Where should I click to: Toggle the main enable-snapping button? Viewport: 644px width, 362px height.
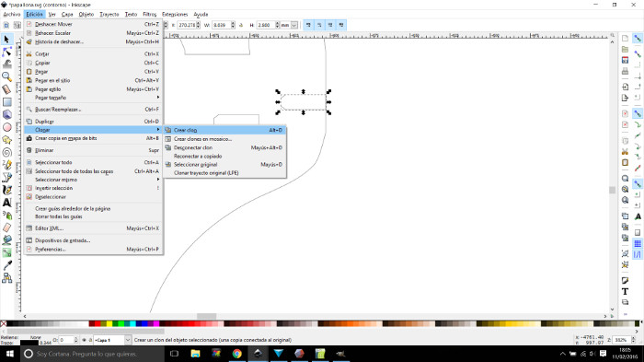638,39
